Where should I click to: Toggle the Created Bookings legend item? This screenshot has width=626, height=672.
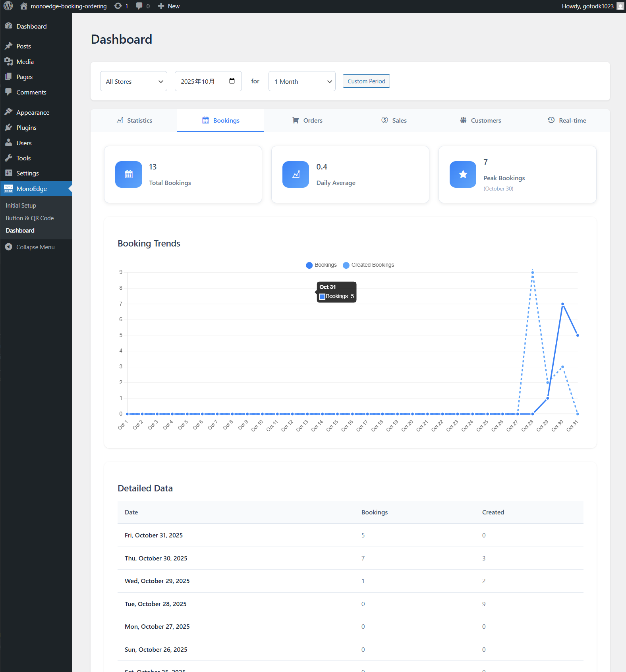coord(369,265)
